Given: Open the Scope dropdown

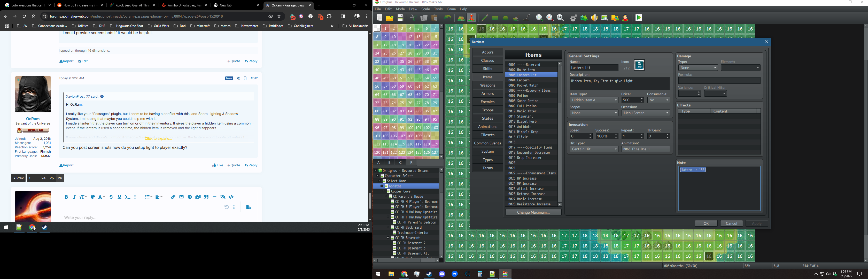Looking at the screenshot, I should pos(594,113).
